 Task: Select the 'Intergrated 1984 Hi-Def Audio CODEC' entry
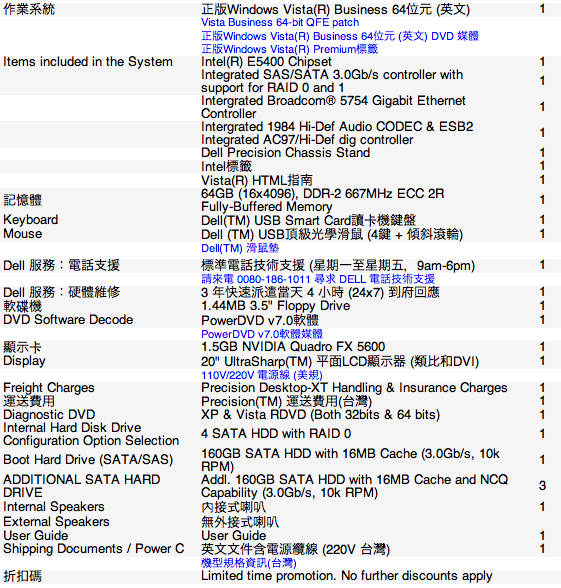(x=337, y=133)
